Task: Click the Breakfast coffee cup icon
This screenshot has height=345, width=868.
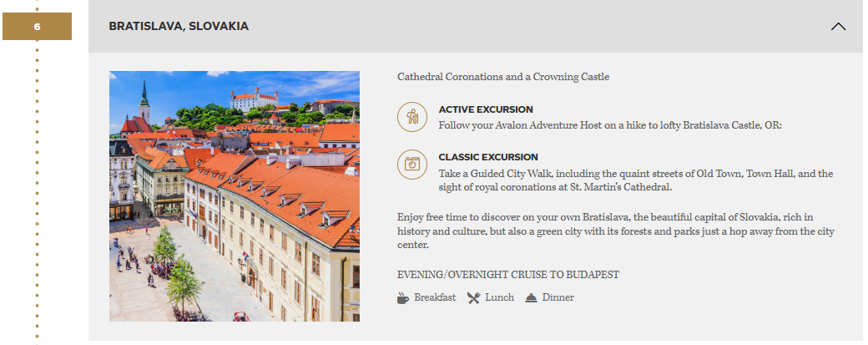Action: [x=403, y=297]
